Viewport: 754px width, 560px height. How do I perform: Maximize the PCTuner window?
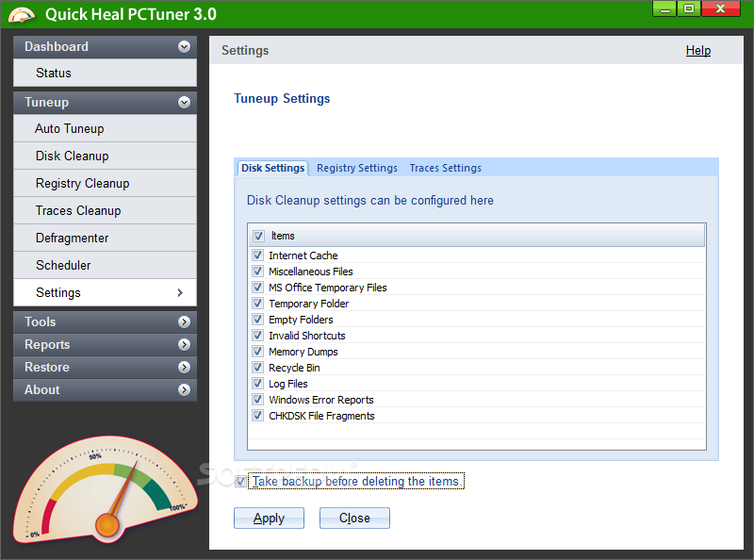coord(689,9)
